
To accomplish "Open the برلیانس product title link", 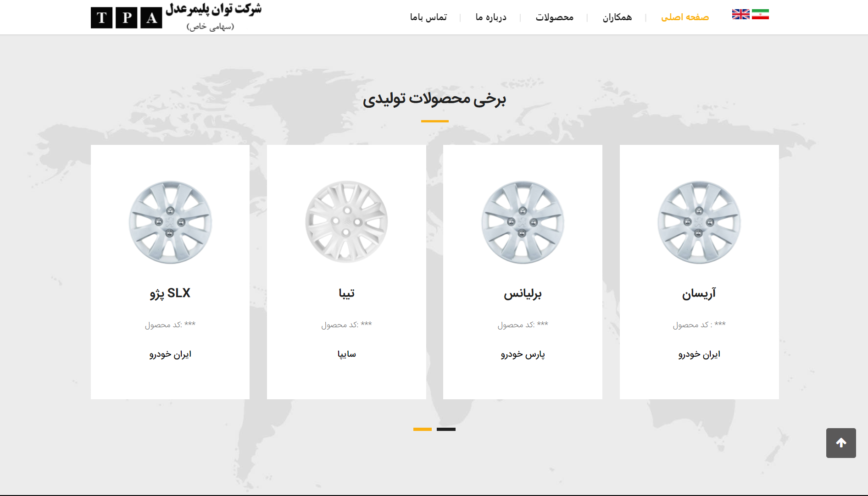I will (523, 293).
